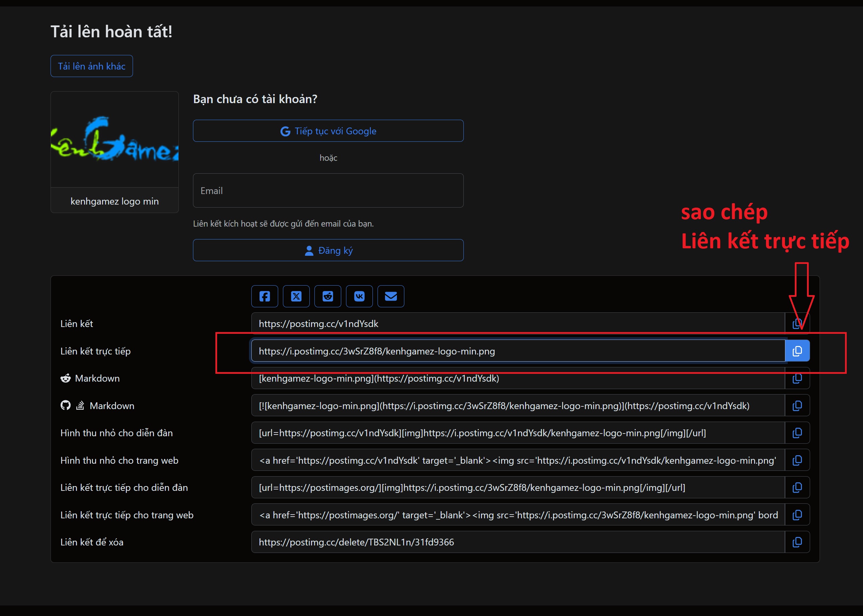Copy the GitHub Markdown code
The width and height of the screenshot is (863, 616).
(x=797, y=406)
